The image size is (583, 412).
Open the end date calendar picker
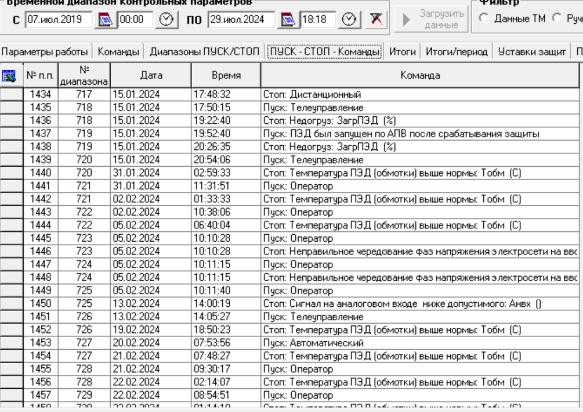(288, 19)
